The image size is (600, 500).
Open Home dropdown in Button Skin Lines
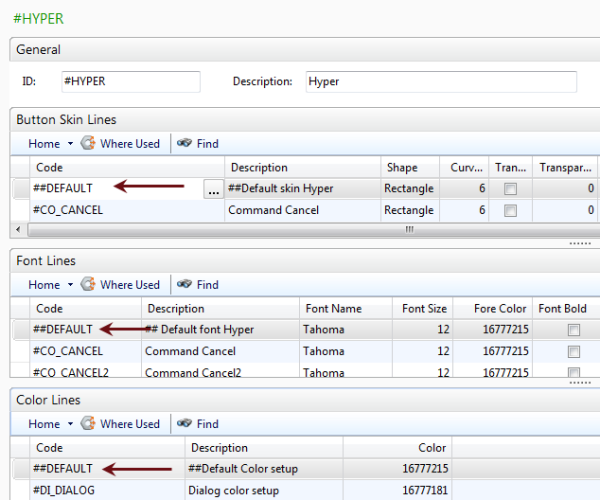(50, 144)
